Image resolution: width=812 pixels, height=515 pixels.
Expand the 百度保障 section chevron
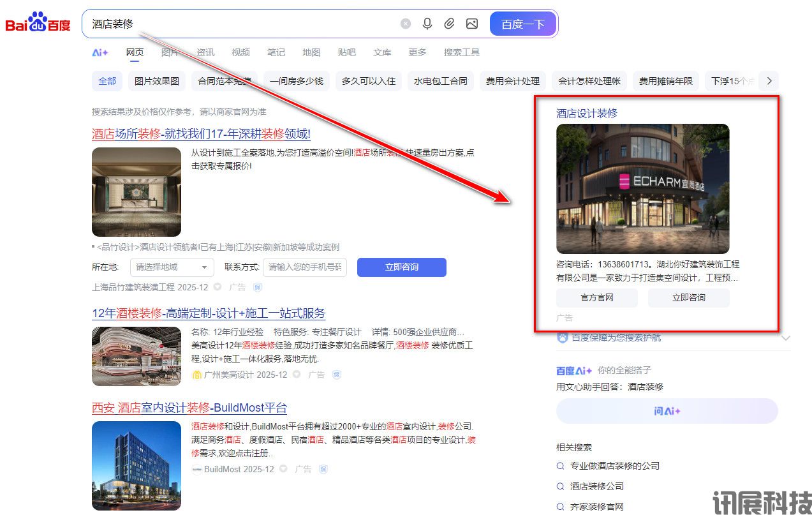point(785,338)
